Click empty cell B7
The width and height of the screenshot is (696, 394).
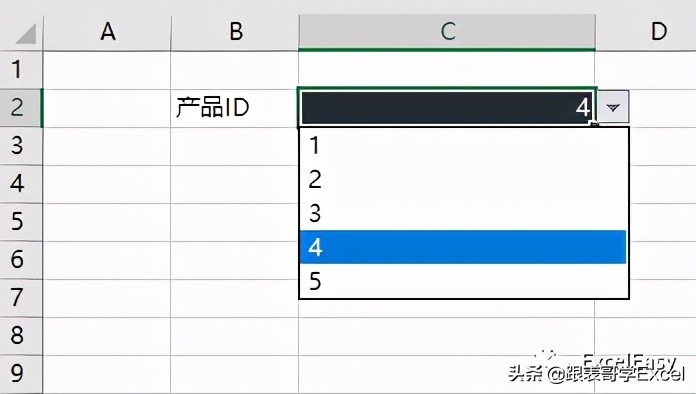coord(235,298)
